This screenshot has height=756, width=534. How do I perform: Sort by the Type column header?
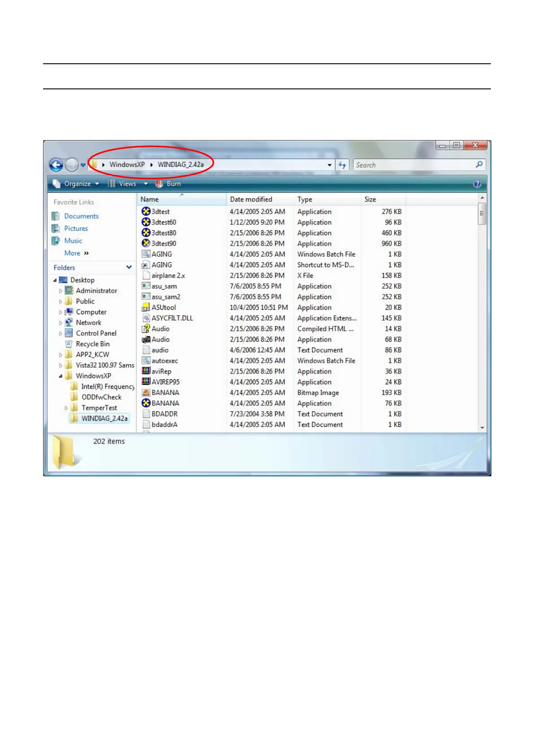[328, 199]
